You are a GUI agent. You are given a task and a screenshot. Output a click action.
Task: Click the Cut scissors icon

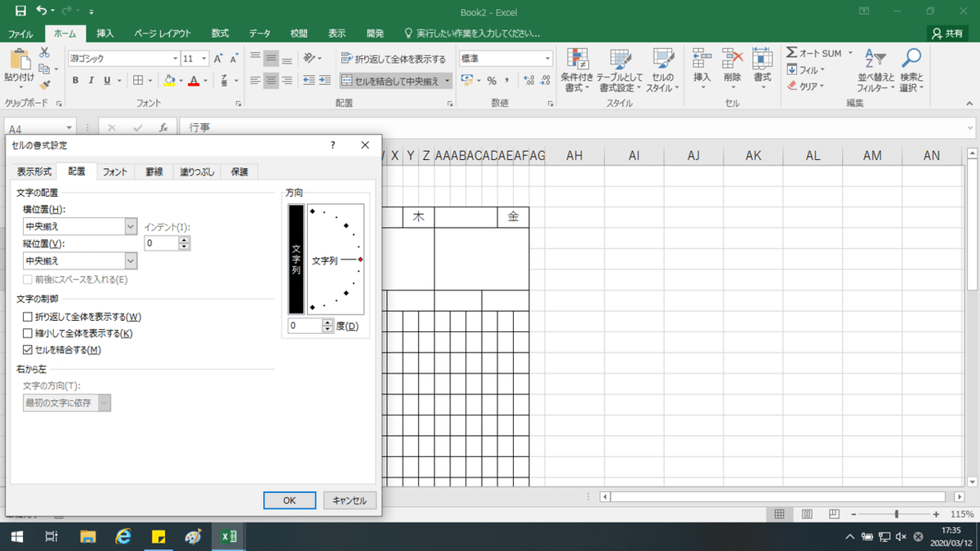(44, 53)
